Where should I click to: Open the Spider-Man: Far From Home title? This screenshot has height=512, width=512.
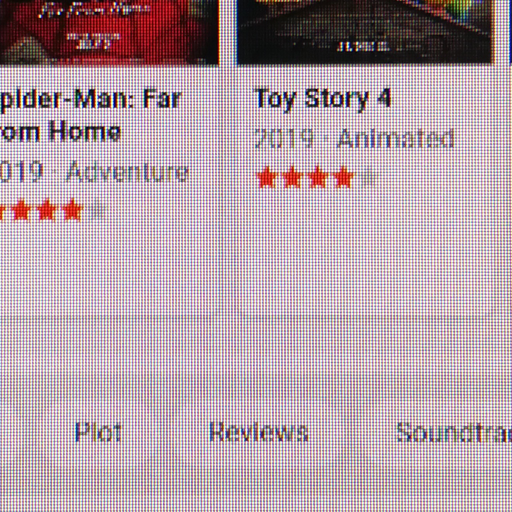(91, 115)
